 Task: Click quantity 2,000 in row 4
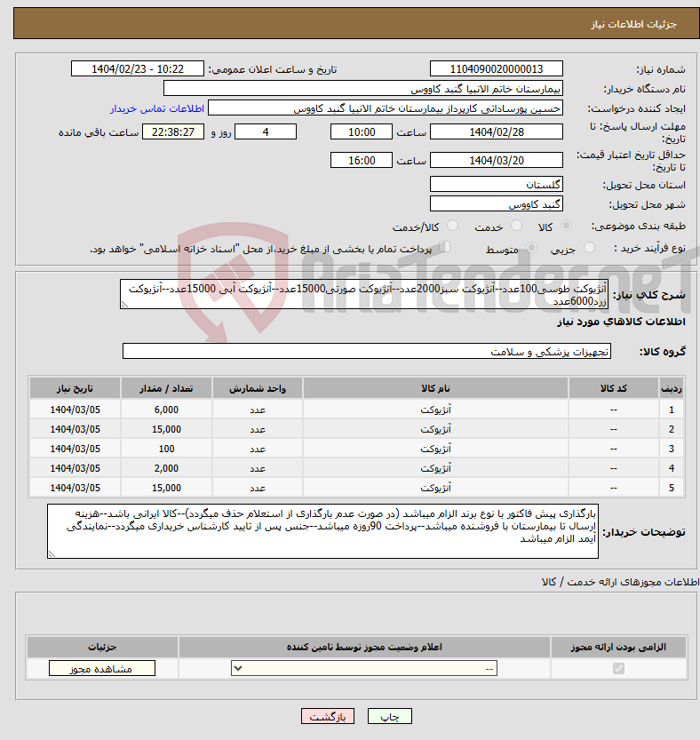(x=167, y=468)
